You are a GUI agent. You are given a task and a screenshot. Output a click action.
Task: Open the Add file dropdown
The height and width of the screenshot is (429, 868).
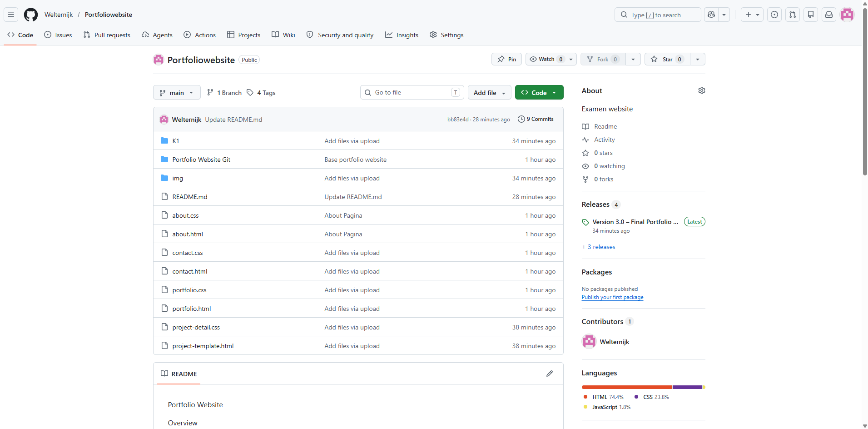pos(489,93)
